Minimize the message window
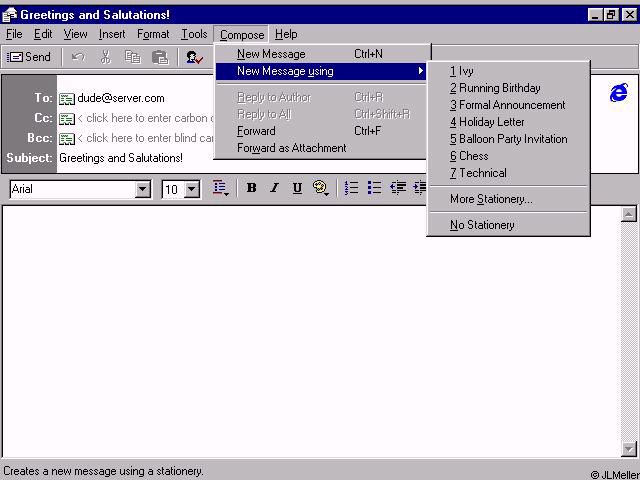This screenshot has height=480, width=640. [596, 15]
